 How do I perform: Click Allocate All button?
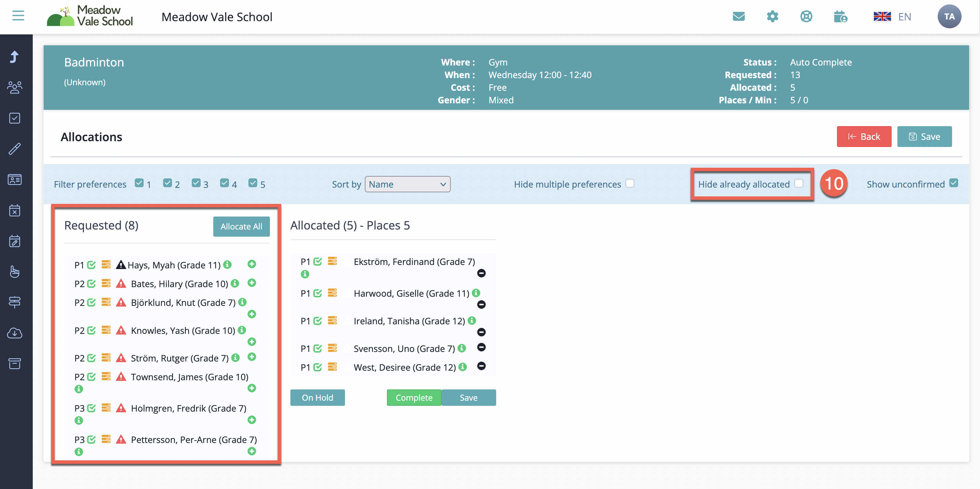coord(241,227)
